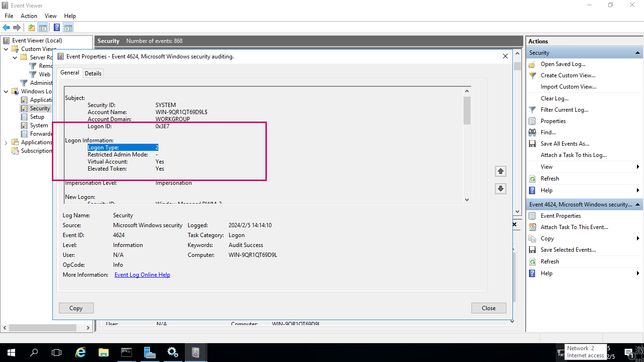Collapse the Event 4624 section in Actions
The image size is (644, 362).
(x=637, y=205)
